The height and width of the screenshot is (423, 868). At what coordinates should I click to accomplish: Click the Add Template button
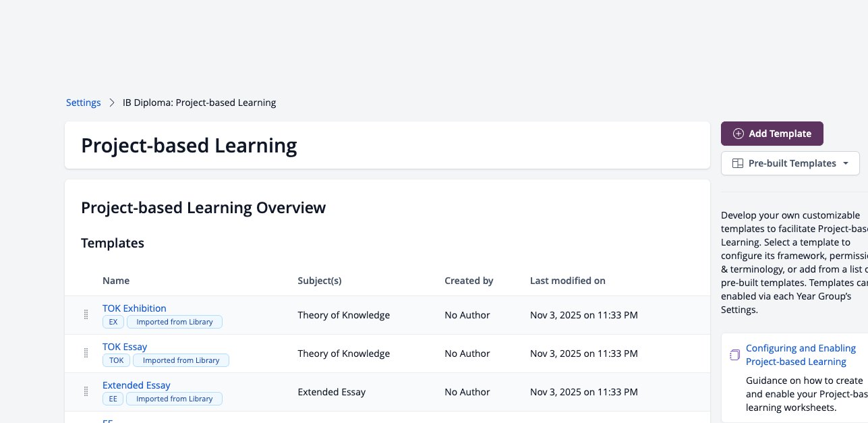[x=772, y=134]
